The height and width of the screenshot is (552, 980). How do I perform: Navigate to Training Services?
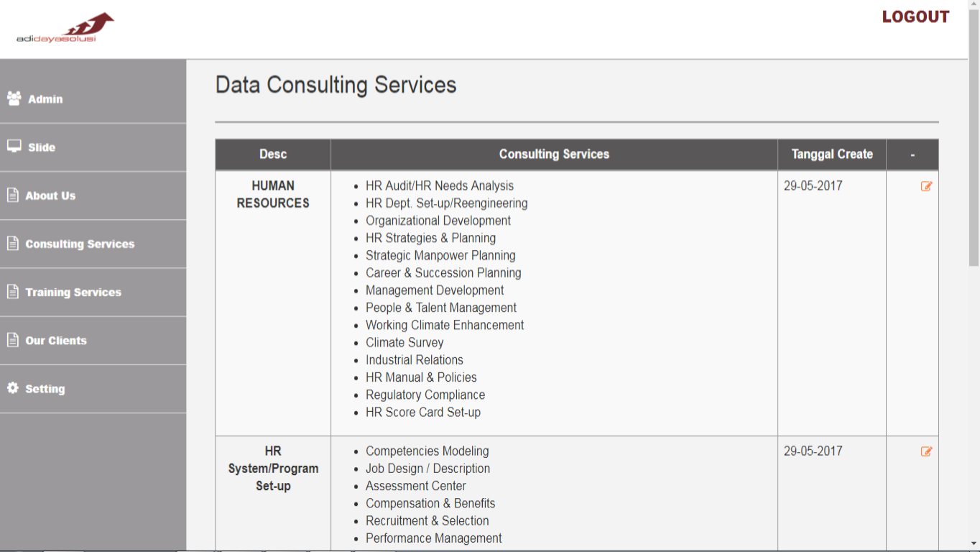click(73, 293)
